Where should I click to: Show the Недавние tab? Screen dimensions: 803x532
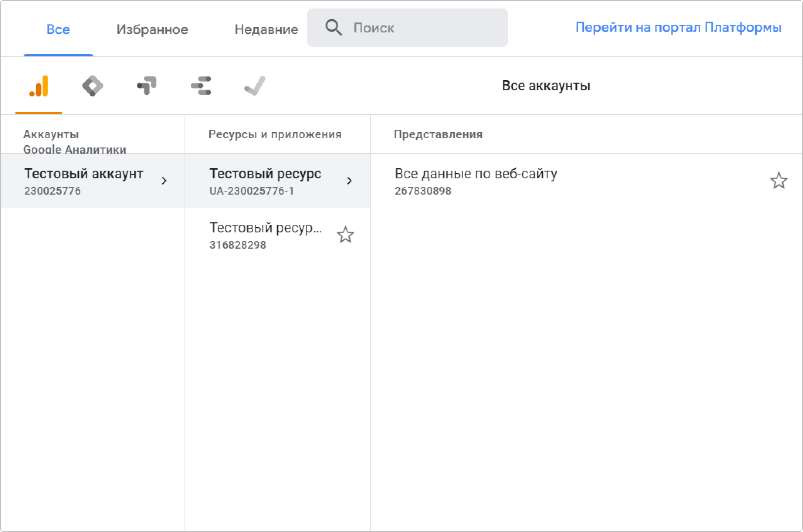[x=266, y=29]
